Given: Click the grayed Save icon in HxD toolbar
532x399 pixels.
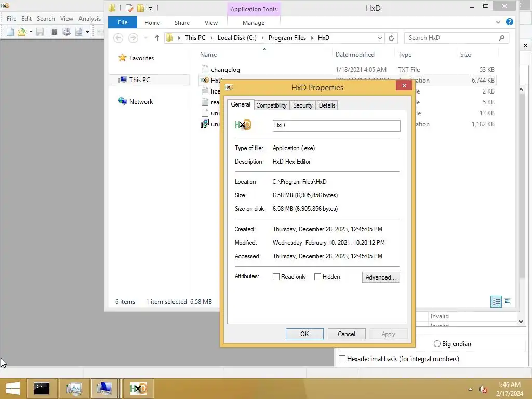Looking at the screenshot, I should coord(39,32).
